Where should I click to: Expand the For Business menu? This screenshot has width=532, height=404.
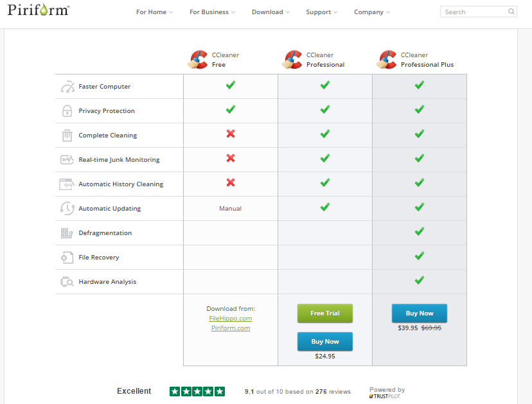coord(212,12)
